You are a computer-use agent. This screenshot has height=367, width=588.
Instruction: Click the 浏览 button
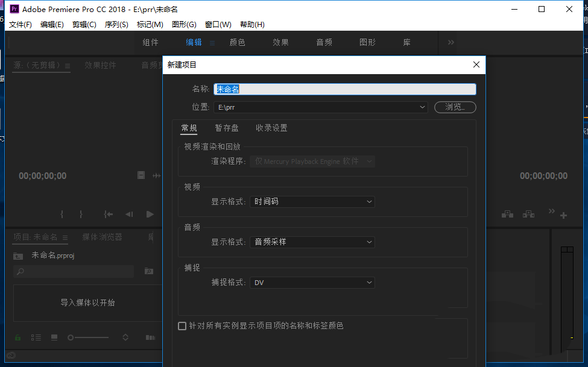pyautogui.click(x=455, y=107)
